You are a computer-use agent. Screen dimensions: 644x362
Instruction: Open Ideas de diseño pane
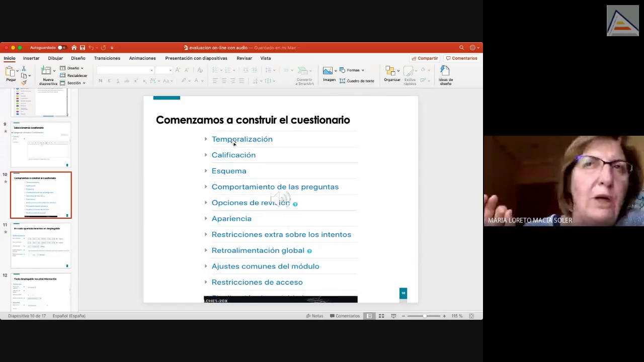445,75
